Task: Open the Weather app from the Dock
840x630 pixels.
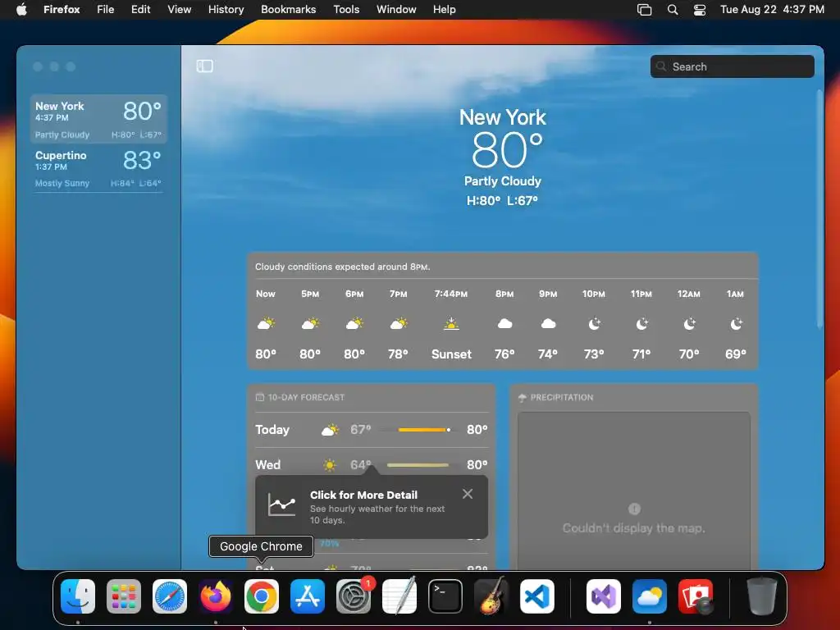Action: (650, 596)
